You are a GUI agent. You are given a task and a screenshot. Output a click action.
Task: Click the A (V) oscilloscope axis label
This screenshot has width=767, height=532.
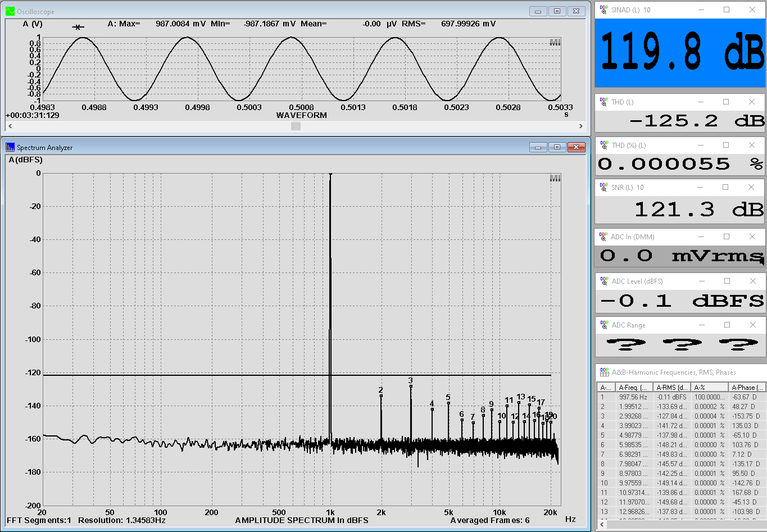[33, 24]
